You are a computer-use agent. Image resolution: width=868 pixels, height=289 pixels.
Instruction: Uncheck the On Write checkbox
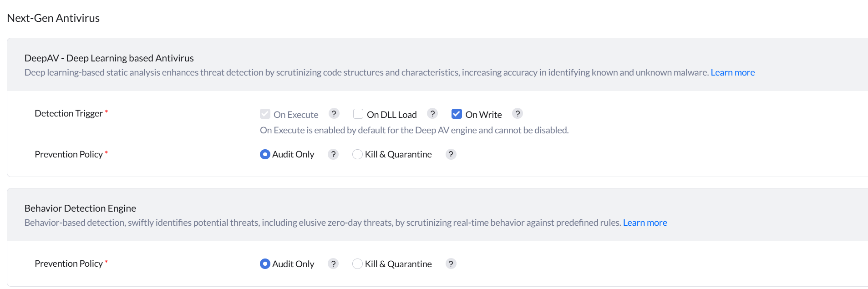coord(457,114)
